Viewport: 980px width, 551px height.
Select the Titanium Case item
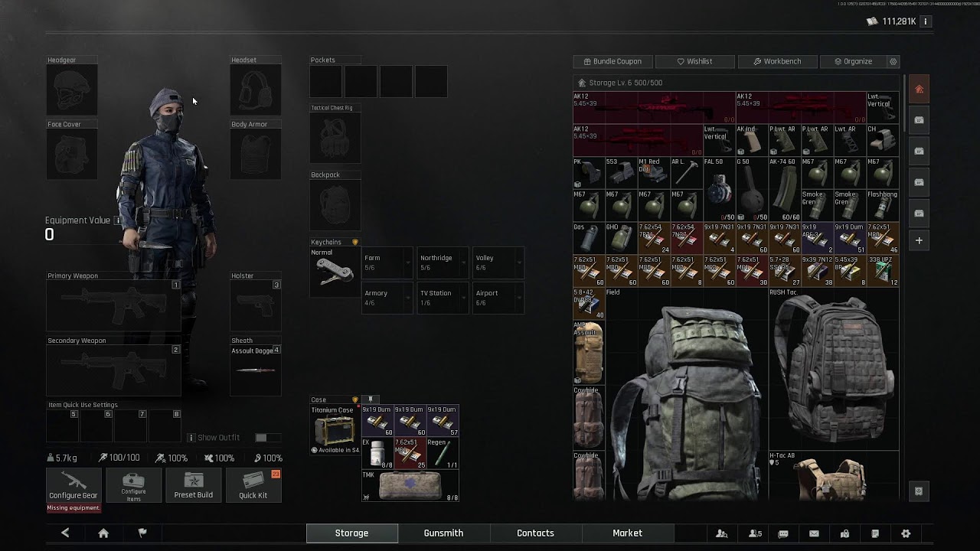pyautogui.click(x=334, y=430)
